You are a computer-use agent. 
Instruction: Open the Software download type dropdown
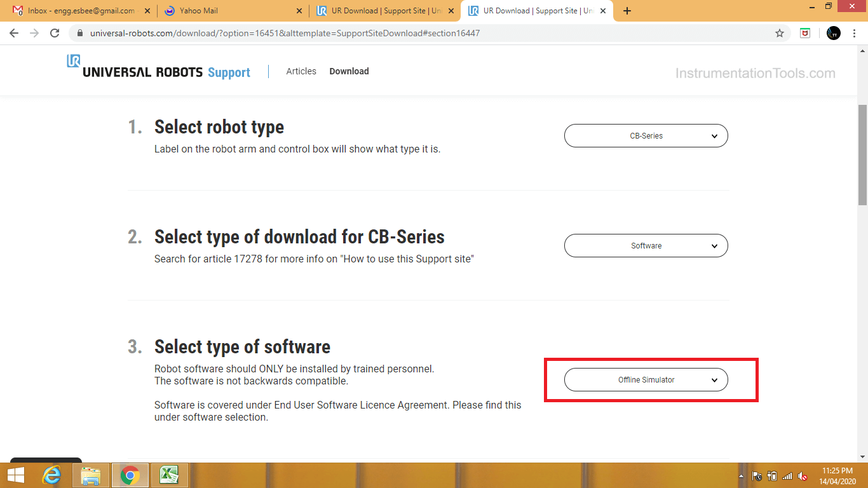point(646,245)
